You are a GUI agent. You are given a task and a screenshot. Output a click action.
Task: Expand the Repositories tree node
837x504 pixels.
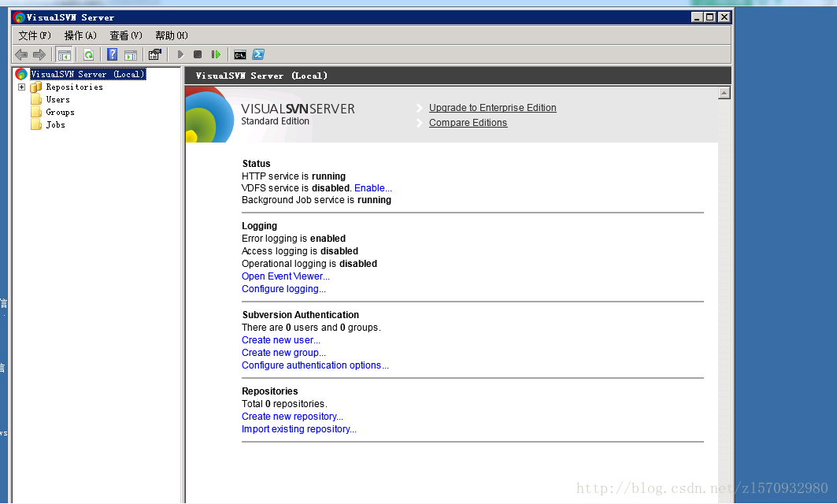click(x=22, y=87)
